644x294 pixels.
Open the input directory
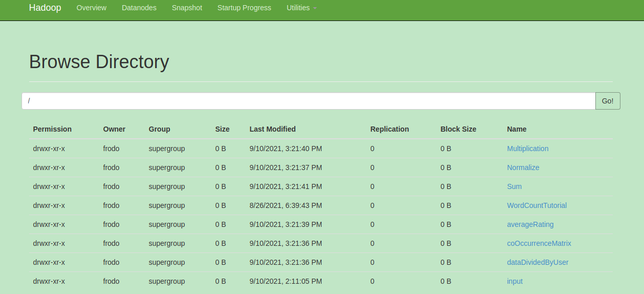[514, 281]
